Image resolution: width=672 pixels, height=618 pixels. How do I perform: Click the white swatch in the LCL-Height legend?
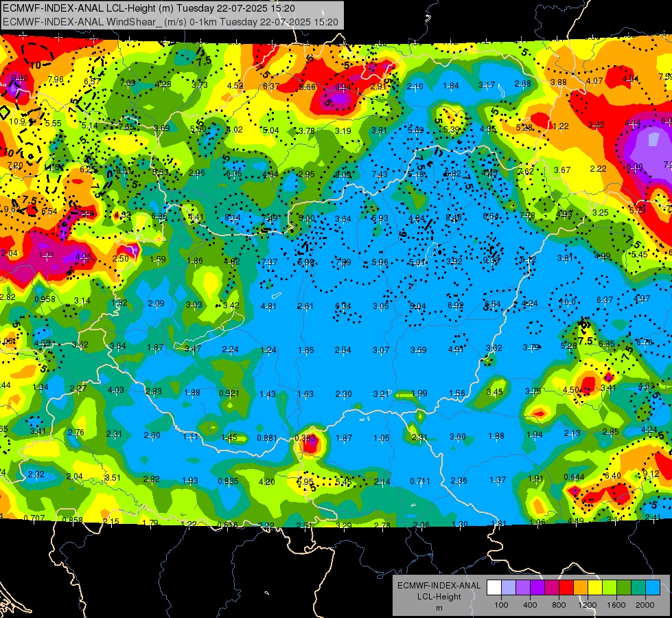tap(494, 588)
